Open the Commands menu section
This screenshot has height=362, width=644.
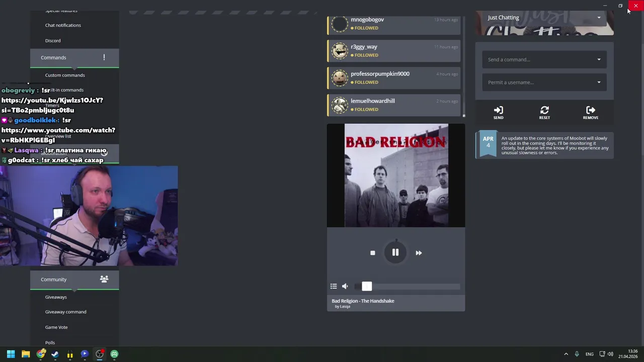click(74, 58)
